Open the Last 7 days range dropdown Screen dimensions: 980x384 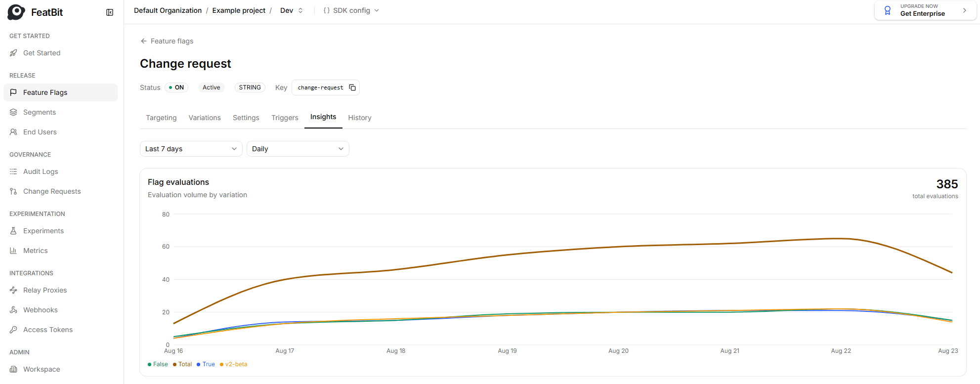[191, 149]
